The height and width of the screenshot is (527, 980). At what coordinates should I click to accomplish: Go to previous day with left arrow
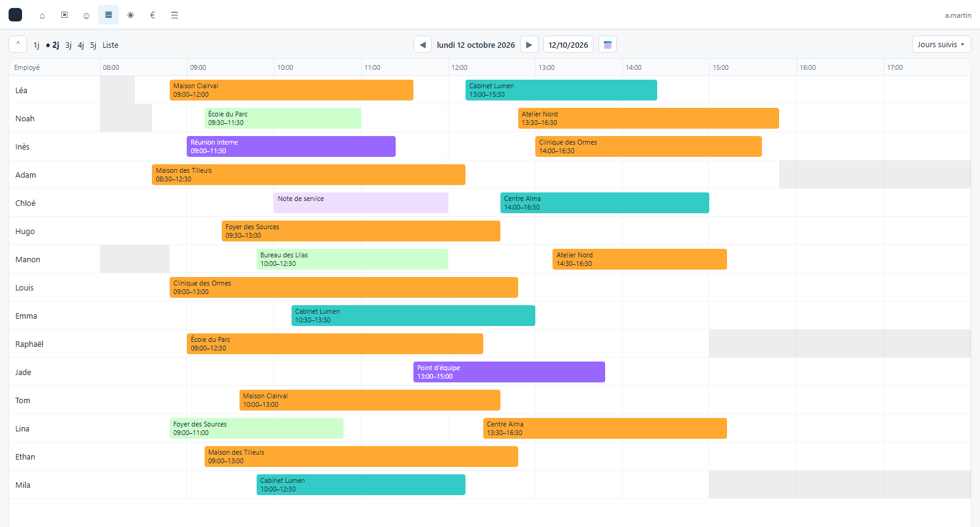pos(423,45)
